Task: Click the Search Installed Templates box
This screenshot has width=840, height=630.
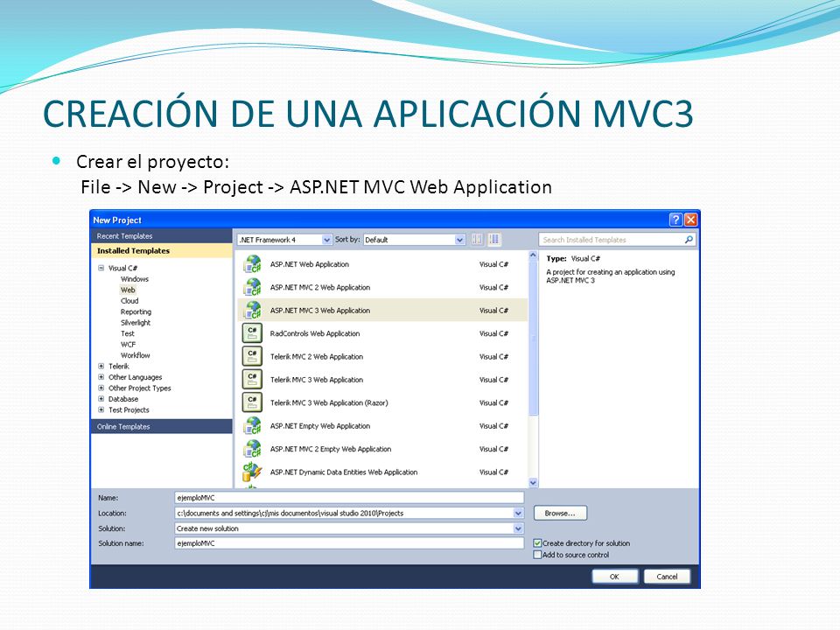Action: [617, 240]
